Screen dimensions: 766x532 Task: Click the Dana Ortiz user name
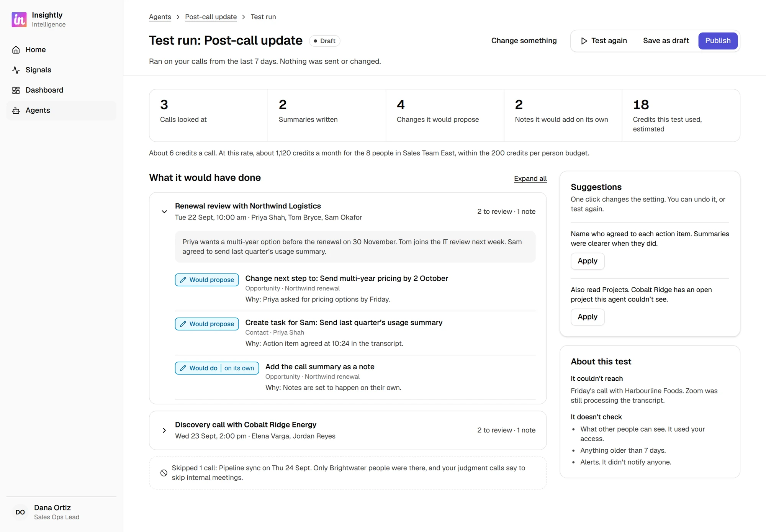tap(52, 508)
